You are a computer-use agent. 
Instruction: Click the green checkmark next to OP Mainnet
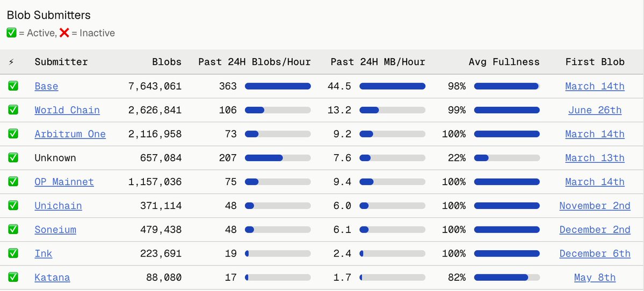13,181
